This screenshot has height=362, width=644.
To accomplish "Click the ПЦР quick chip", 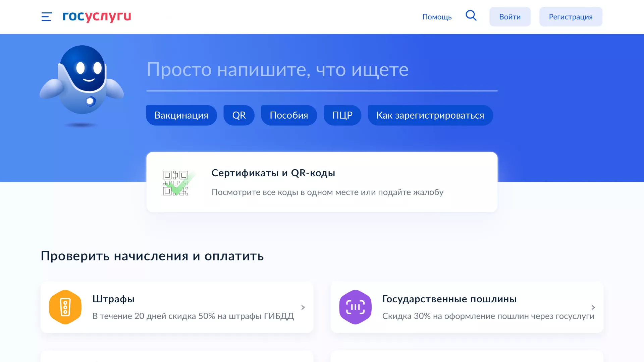I will [x=342, y=115].
